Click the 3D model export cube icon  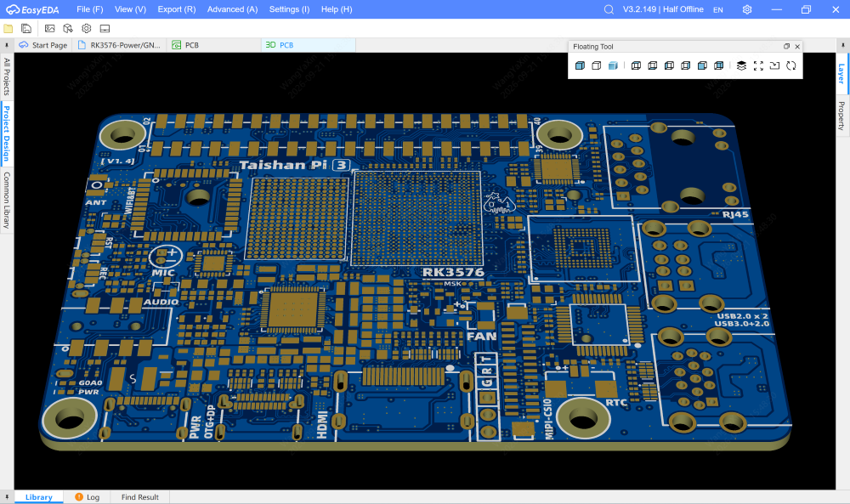click(68, 28)
